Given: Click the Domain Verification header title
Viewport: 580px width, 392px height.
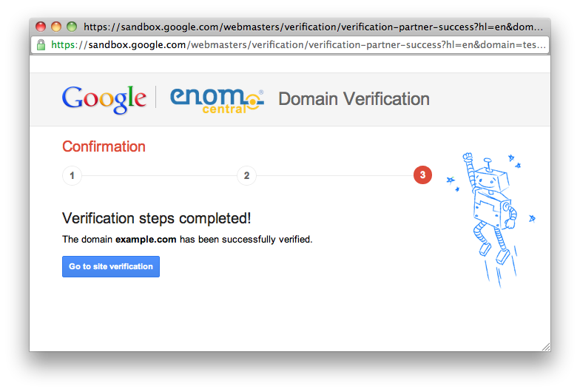Looking at the screenshot, I should point(354,99).
